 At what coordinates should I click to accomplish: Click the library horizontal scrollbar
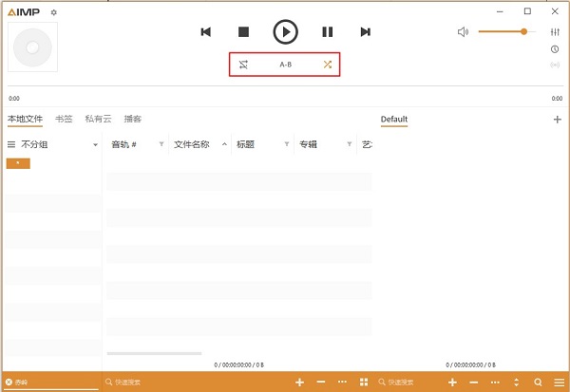point(154,353)
